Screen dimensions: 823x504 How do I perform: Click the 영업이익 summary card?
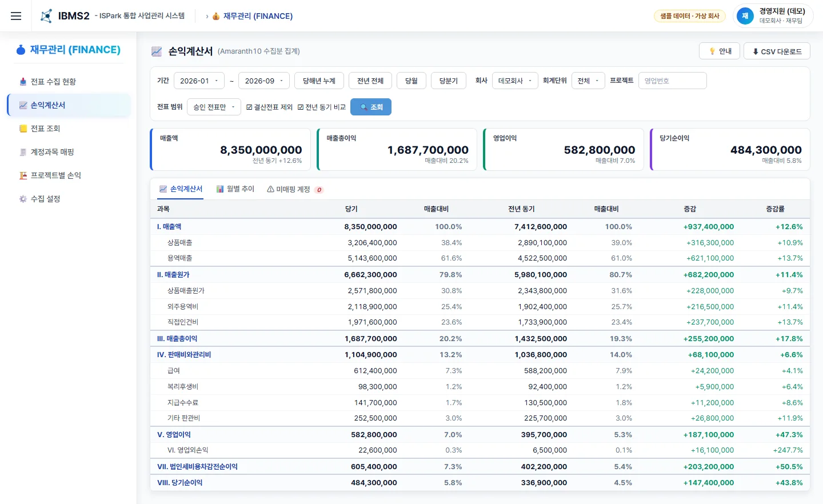pyautogui.click(x=564, y=150)
